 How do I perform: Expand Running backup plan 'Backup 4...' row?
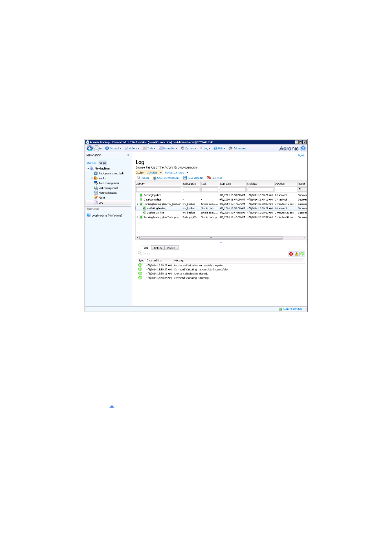click(x=138, y=217)
